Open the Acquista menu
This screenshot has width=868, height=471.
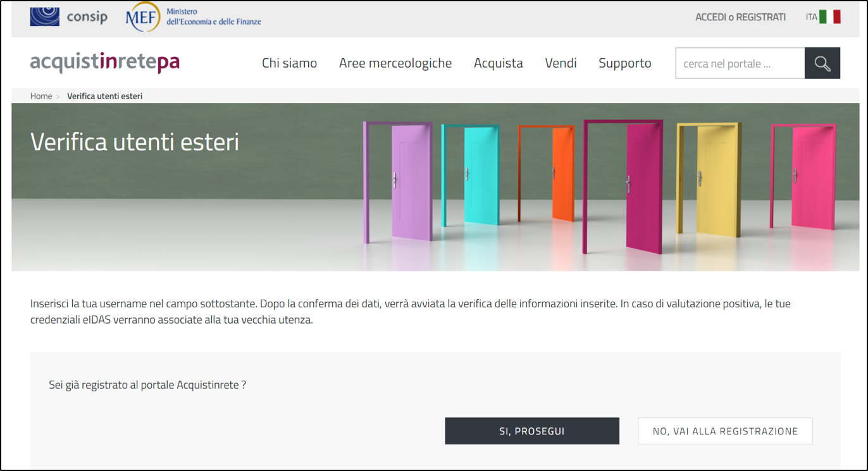point(498,63)
